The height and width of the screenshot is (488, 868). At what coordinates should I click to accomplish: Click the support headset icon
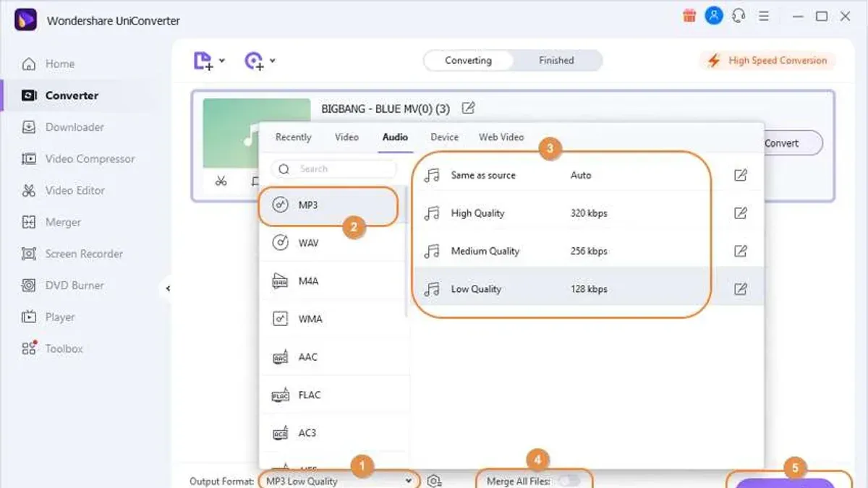(x=739, y=16)
